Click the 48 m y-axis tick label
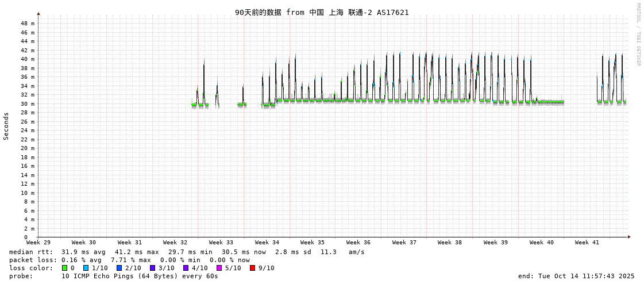644x284 pixels. point(28,24)
